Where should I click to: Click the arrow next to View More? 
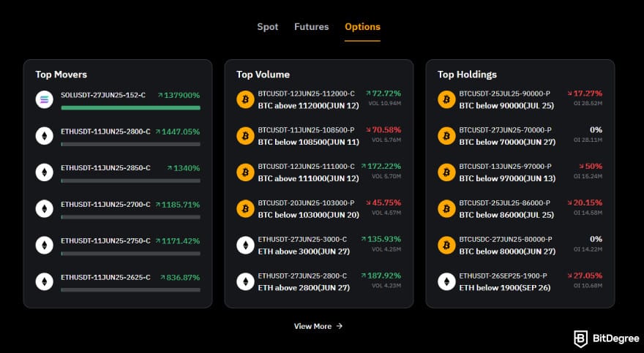pyautogui.click(x=340, y=326)
